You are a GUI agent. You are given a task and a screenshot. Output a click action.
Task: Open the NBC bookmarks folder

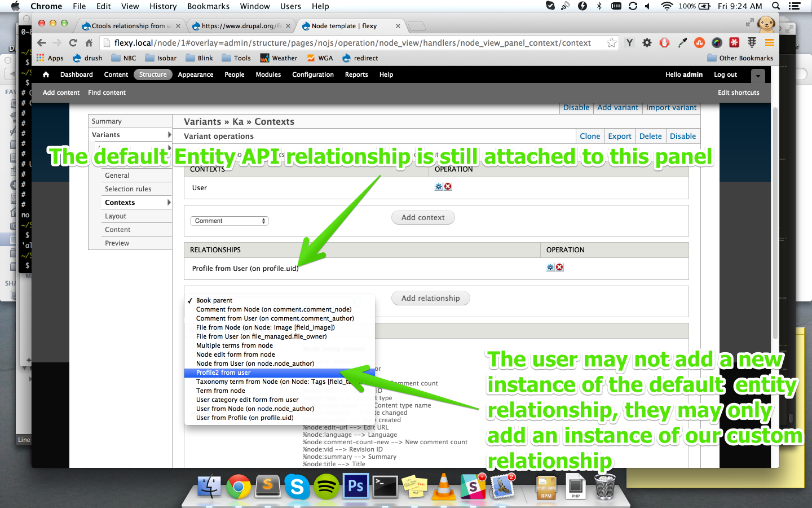[x=124, y=58]
